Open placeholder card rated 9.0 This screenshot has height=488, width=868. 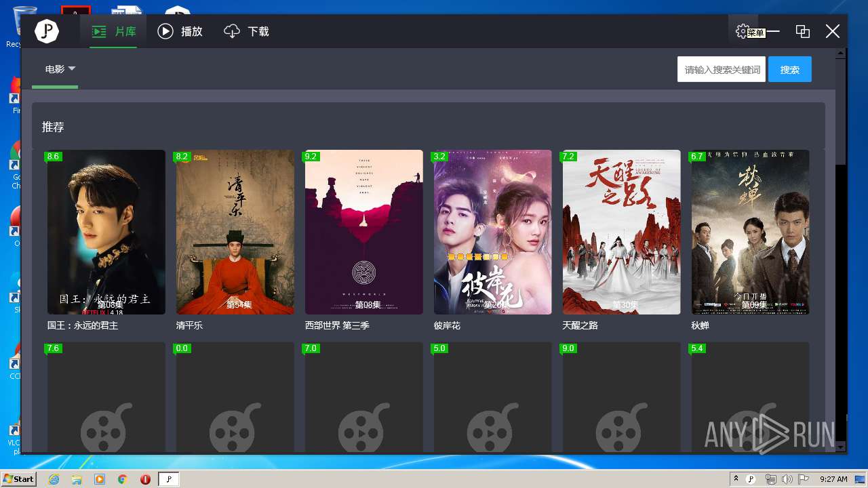click(x=622, y=397)
